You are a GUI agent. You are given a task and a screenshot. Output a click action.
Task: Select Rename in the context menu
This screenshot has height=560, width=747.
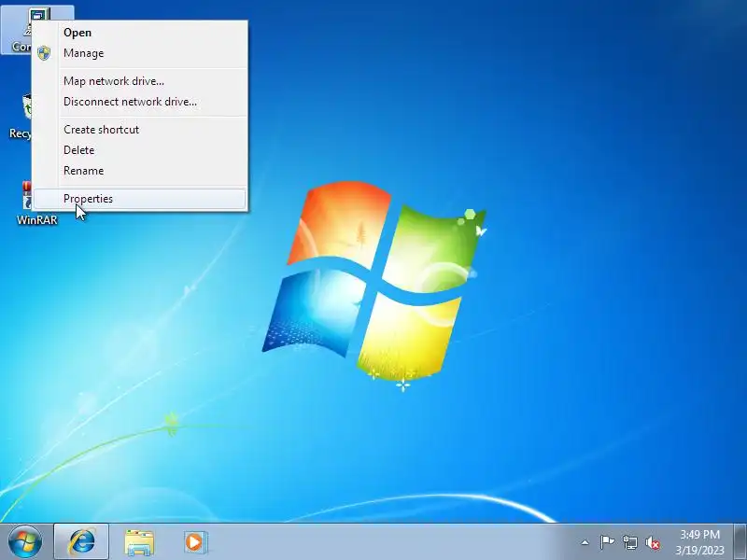coord(139,171)
